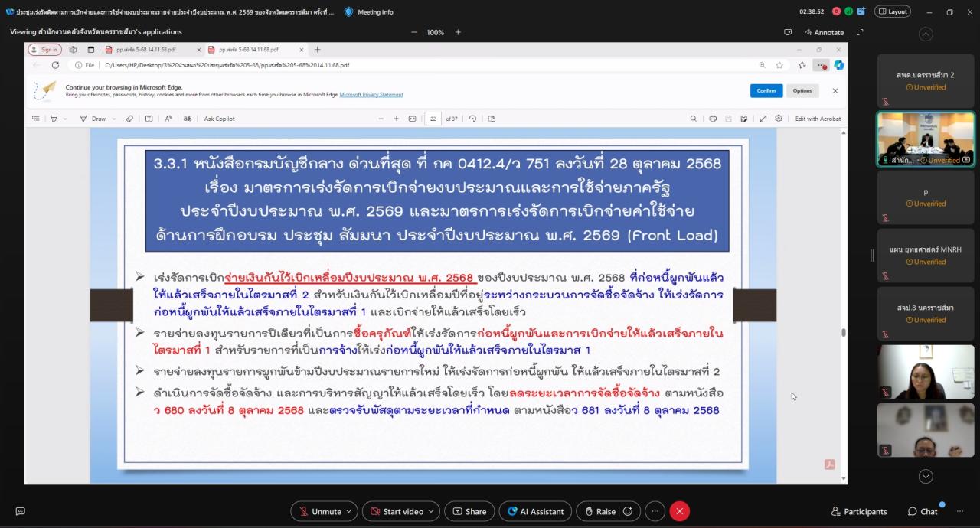Start your video
980x528 pixels.
tap(397, 510)
